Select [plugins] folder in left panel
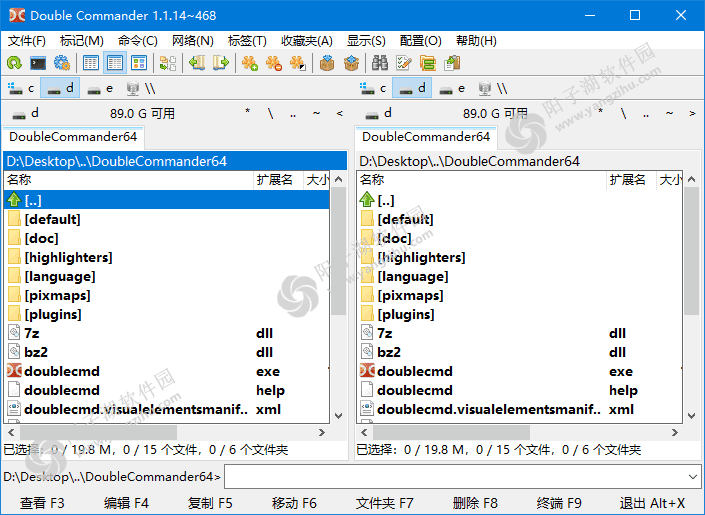This screenshot has width=705, height=515. tap(166, 314)
